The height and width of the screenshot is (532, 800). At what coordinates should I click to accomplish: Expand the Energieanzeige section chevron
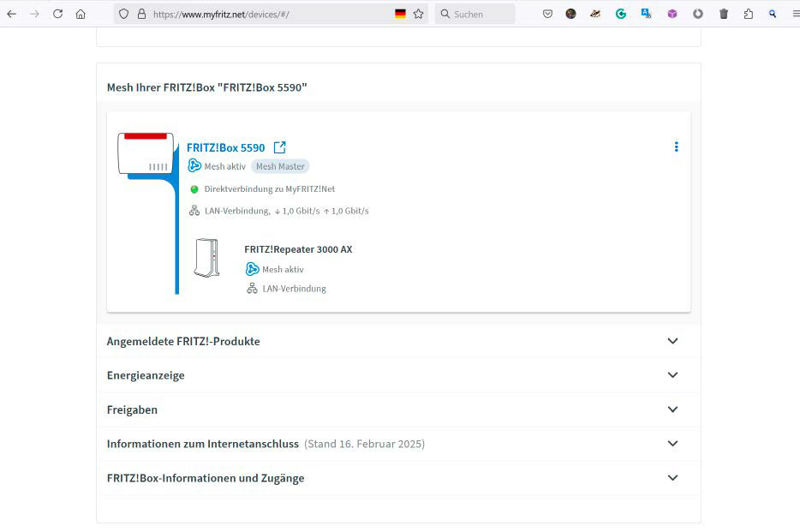tap(673, 375)
